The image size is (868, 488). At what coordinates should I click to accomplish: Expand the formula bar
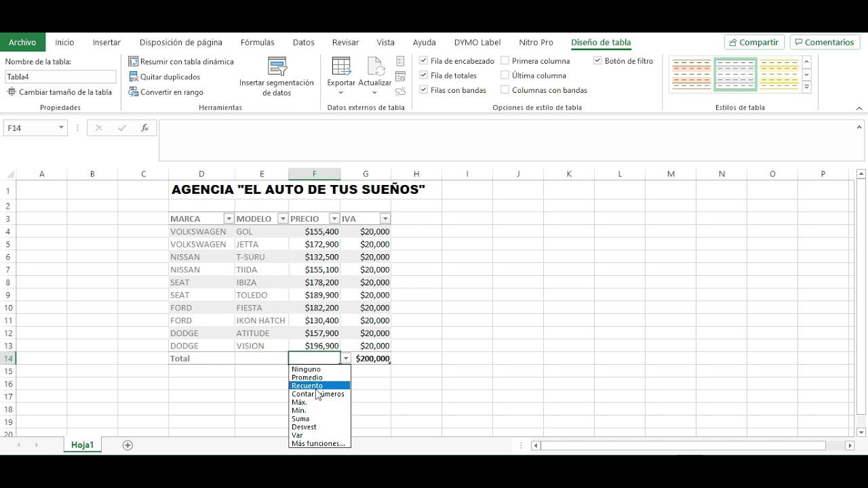(859, 127)
